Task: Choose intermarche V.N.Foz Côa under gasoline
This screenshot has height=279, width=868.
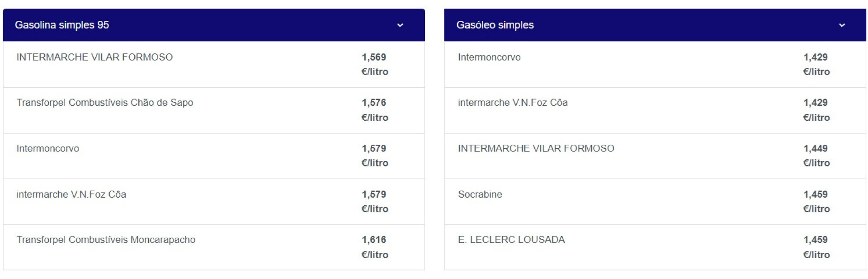Action: 71,194
